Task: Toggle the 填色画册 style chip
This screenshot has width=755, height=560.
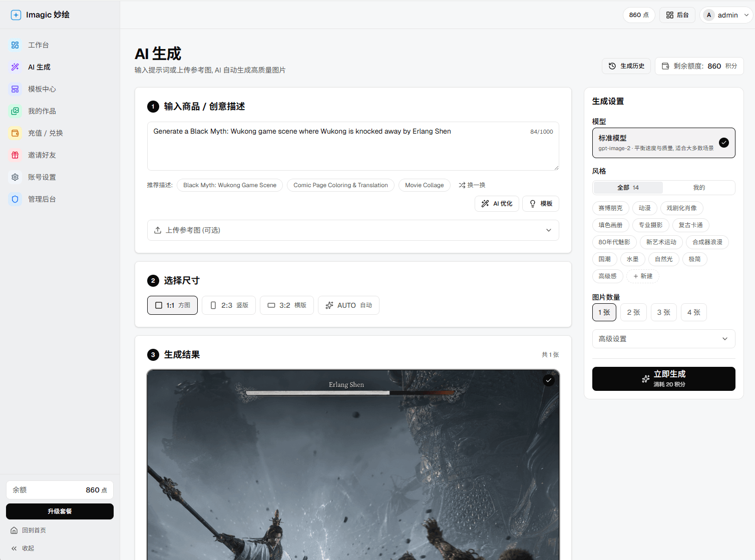Action: (x=610, y=225)
